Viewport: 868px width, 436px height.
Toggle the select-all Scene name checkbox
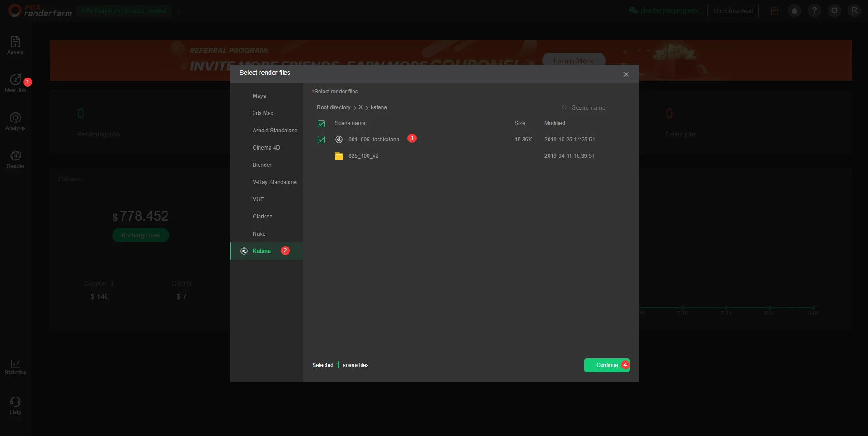(321, 124)
